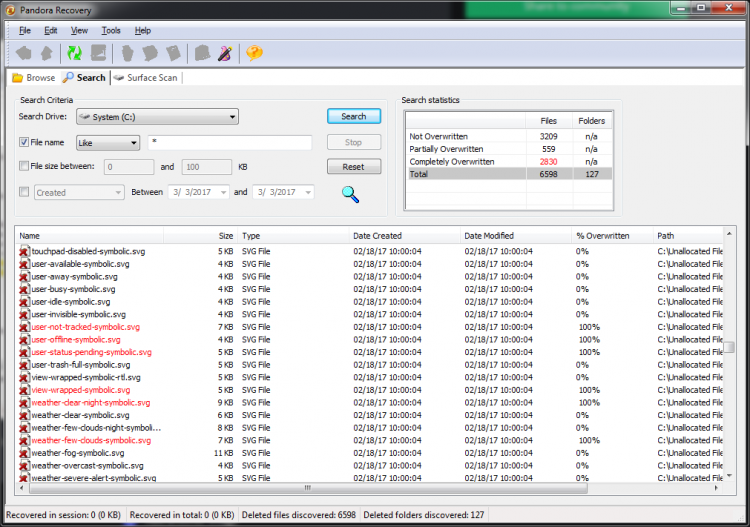Click the Search button
The image size is (750, 527).
coord(354,116)
